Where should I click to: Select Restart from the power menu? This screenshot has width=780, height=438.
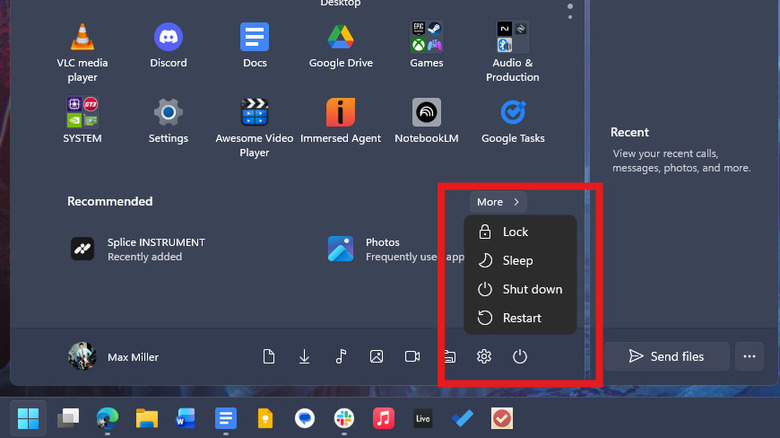pyautogui.click(x=520, y=318)
